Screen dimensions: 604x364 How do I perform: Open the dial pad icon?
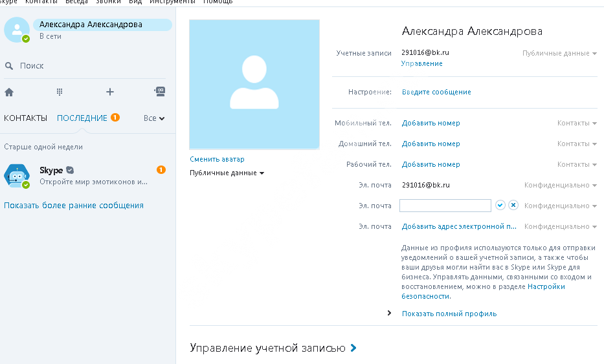pyautogui.click(x=60, y=92)
